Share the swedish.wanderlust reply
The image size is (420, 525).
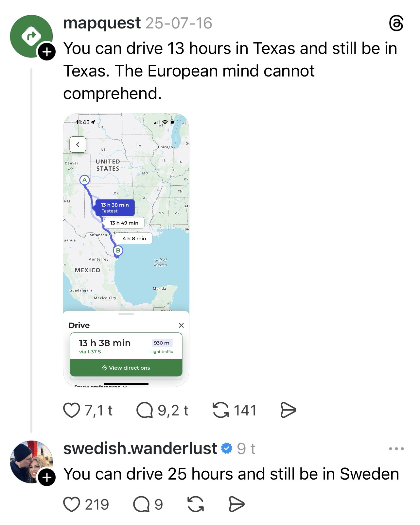236,504
